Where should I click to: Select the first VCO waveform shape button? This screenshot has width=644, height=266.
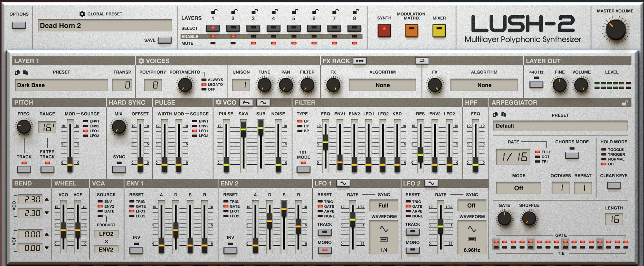pos(246,103)
